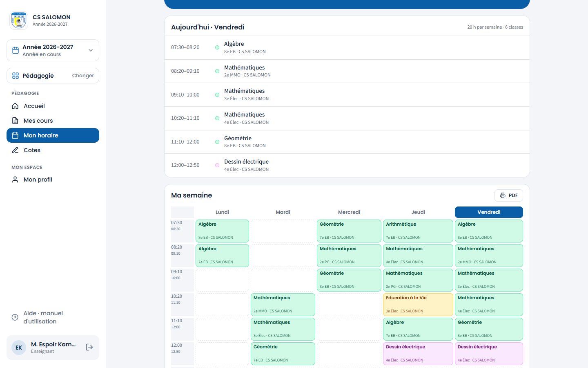
Task: Open Mes cours in sidebar
Action: click(x=53, y=121)
